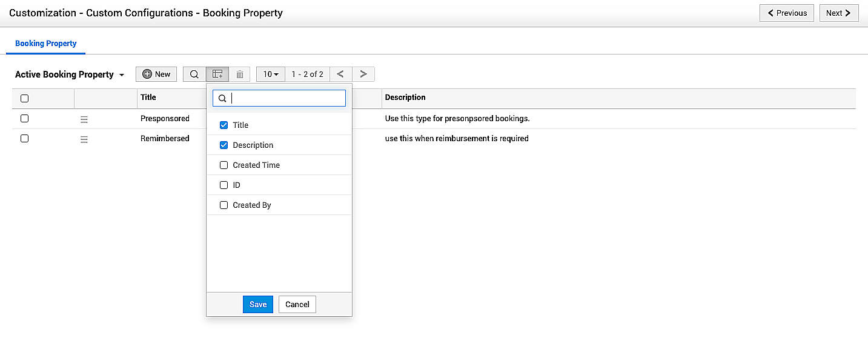Click the trash delete icon
Image resolution: width=868 pixels, height=338 pixels.
coord(240,75)
